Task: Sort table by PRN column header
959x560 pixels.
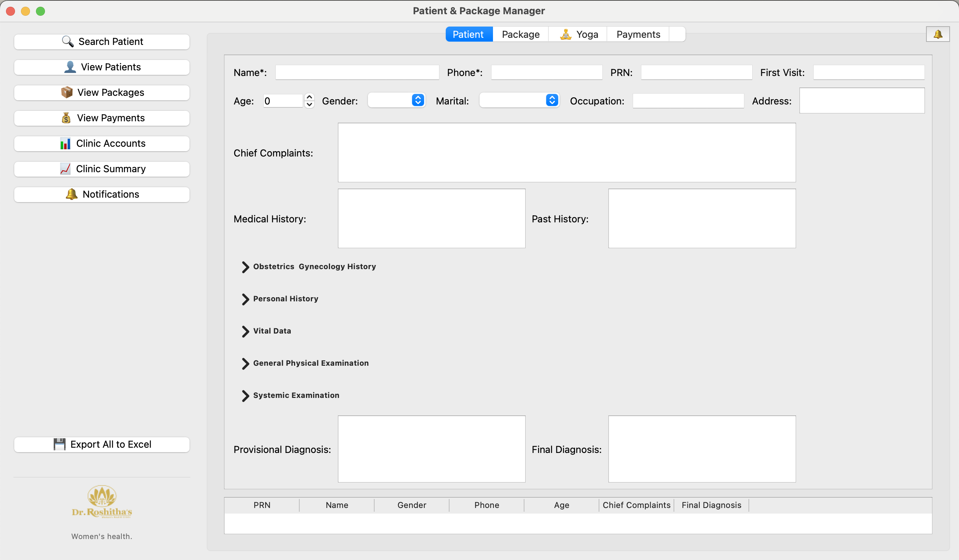Action: click(262, 505)
